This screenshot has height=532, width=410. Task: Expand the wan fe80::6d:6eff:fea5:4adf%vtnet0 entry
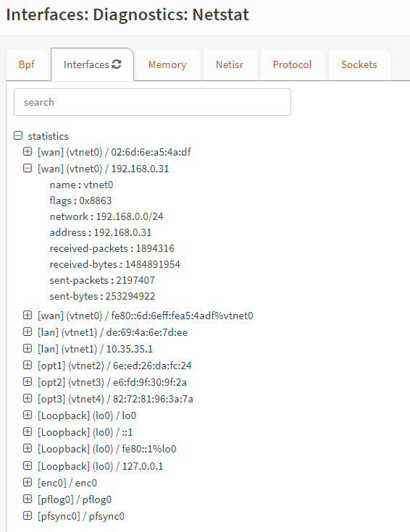click(x=28, y=315)
